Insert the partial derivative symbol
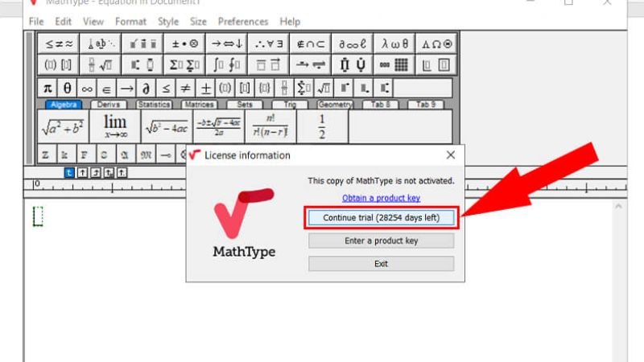644x362 pixels. [146, 88]
